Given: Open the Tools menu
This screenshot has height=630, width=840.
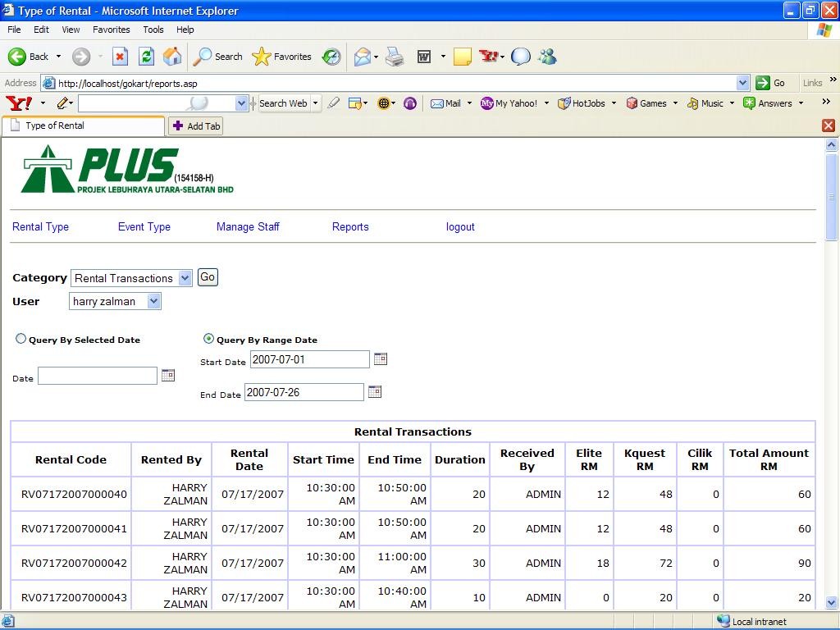Looking at the screenshot, I should click(153, 29).
